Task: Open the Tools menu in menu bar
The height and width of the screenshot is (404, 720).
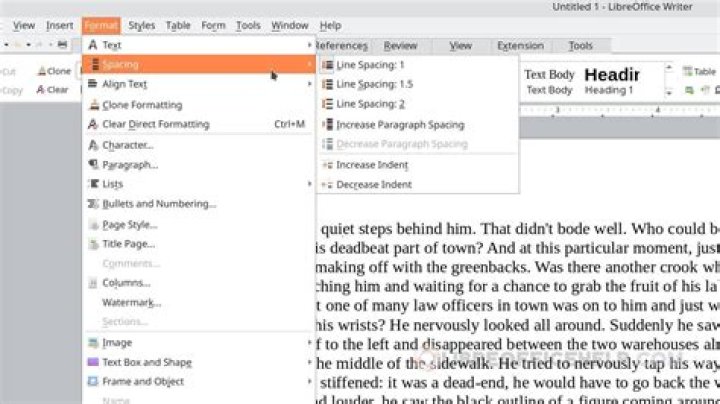Action: (248, 26)
